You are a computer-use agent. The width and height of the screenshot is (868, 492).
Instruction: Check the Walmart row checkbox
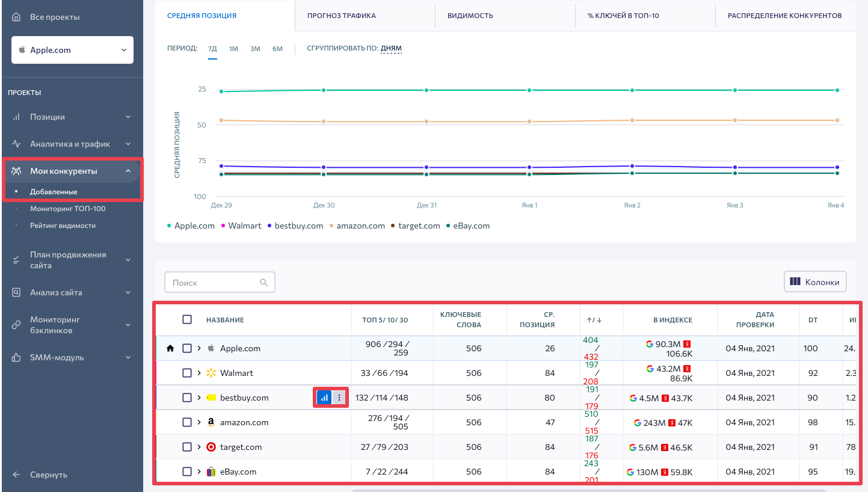[x=187, y=373]
